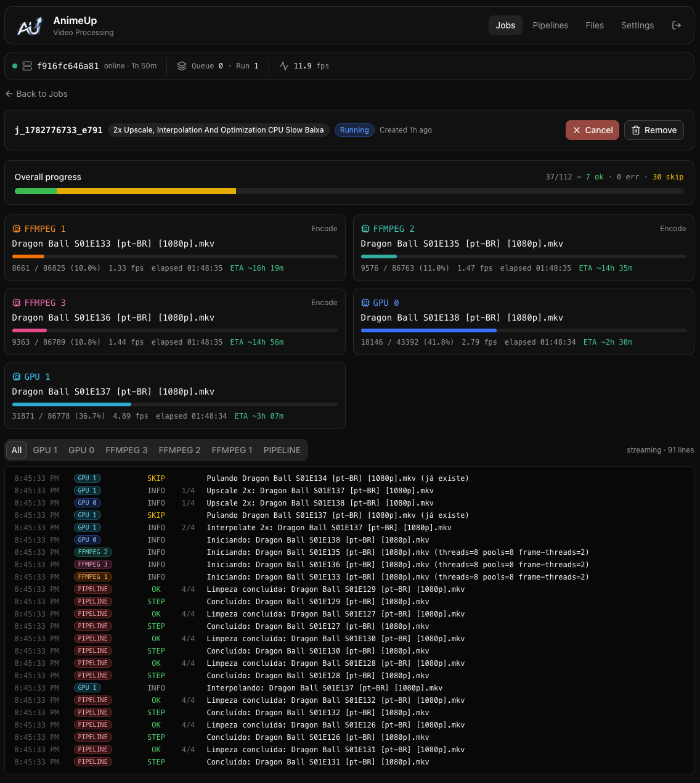Click file name Dragon Ball S01E135 in FFMPEG 2 card

(x=462, y=244)
